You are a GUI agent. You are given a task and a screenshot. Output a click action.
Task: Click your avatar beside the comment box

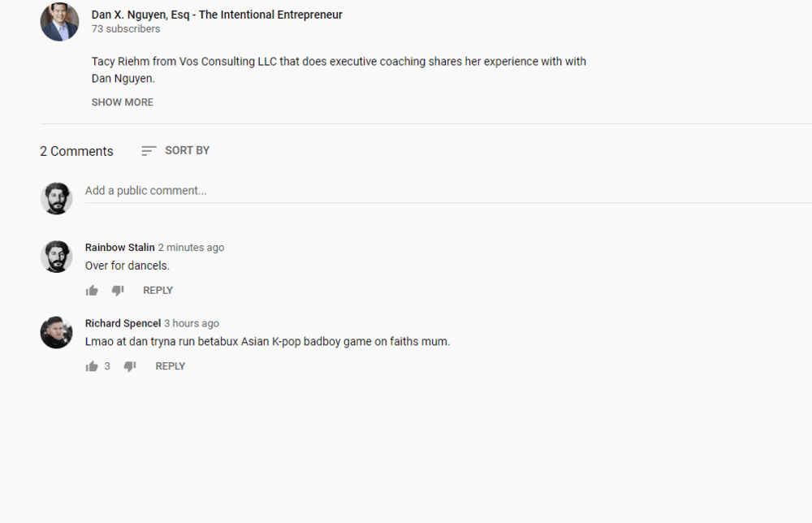click(57, 198)
